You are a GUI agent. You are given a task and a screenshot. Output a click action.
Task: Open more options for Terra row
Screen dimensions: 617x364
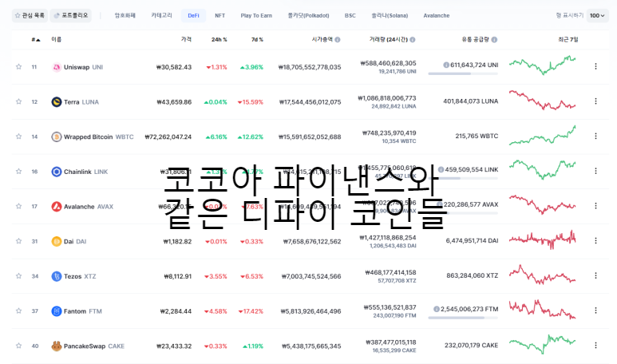(595, 101)
